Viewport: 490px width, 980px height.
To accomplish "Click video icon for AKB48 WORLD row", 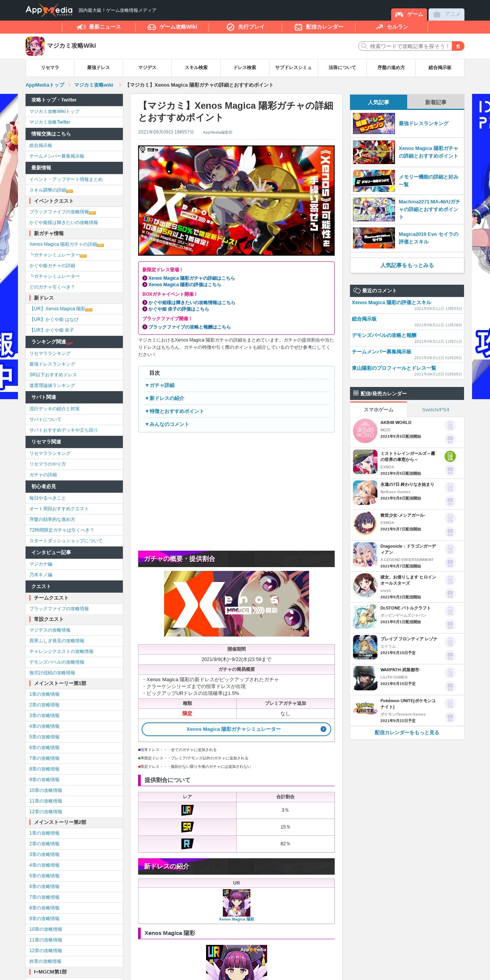I will tap(450, 439).
